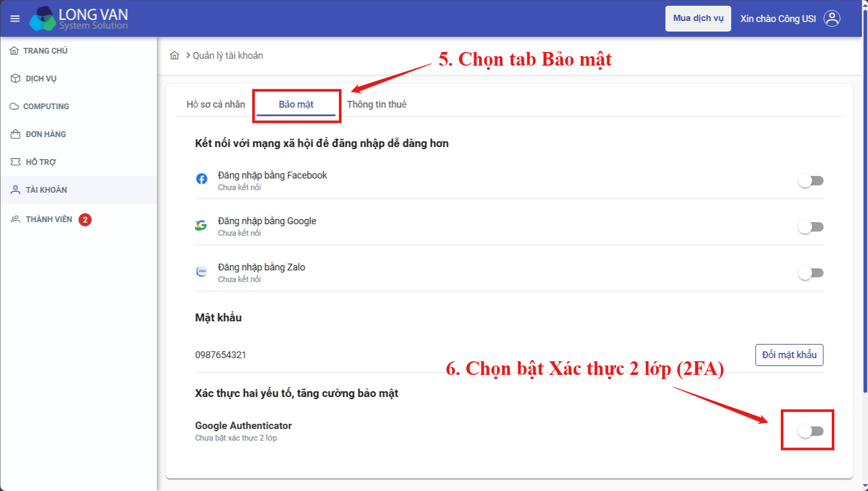Screen dimensions: 868x491
Task: Click the password value 0987654321
Action: point(221,355)
